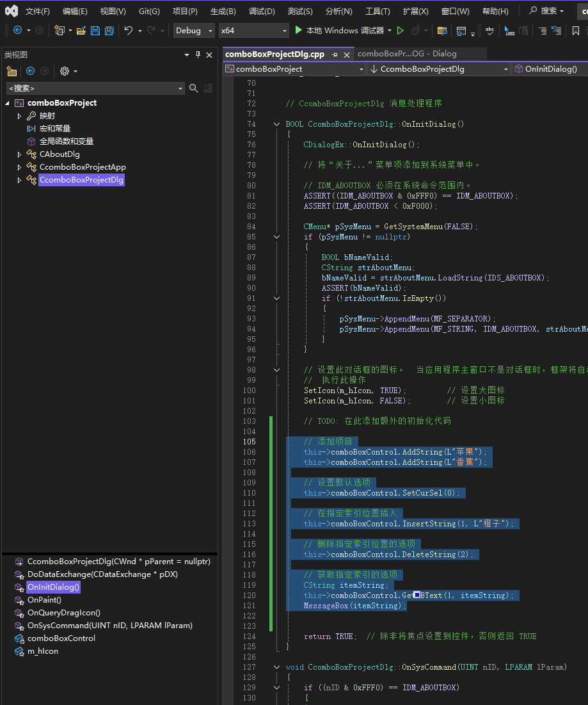Click the Save All toolbar icon
Image resolution: width=588 pixels, height=705 pixels.
coord(109,31)
